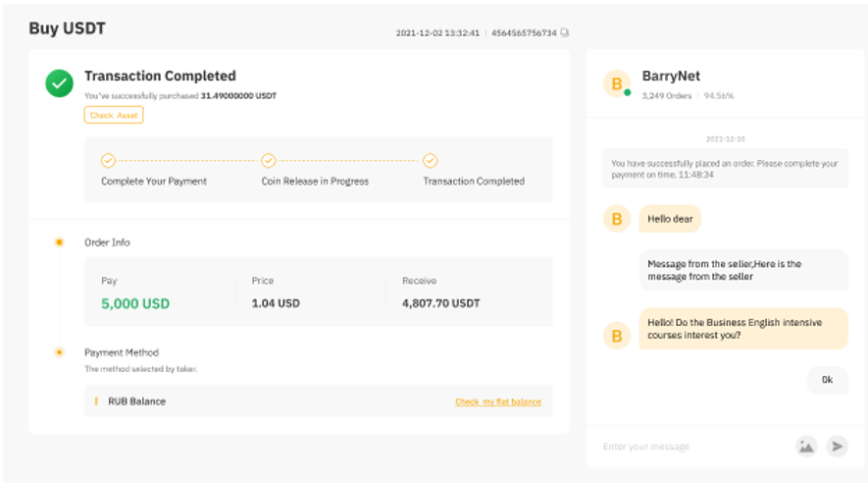Click the final Transaction Completed step icon

tap(430, 160)
